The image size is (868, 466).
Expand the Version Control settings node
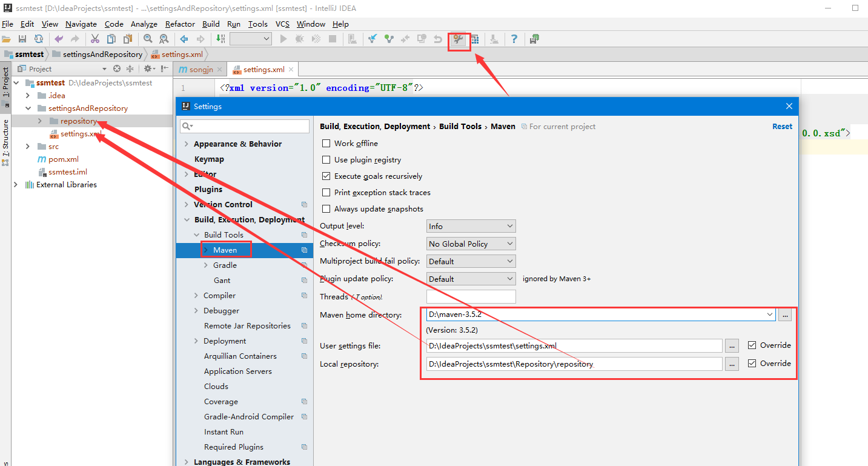point(186,205)
